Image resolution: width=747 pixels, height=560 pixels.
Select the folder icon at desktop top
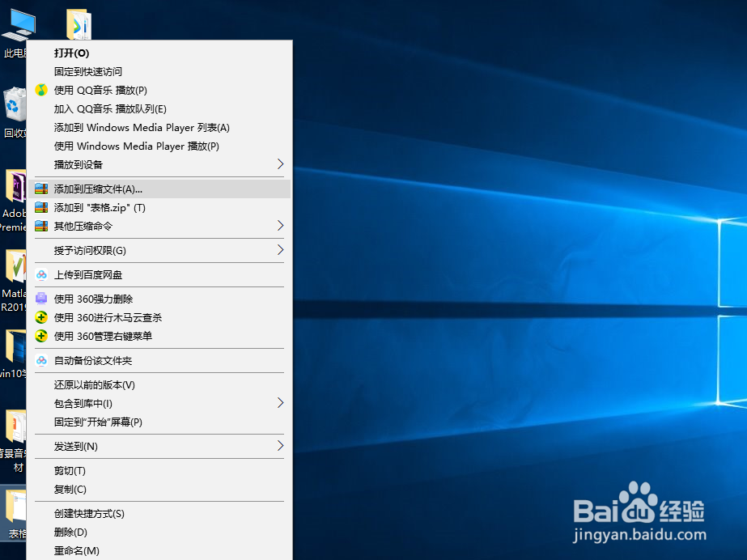click(x=79, y=23)
